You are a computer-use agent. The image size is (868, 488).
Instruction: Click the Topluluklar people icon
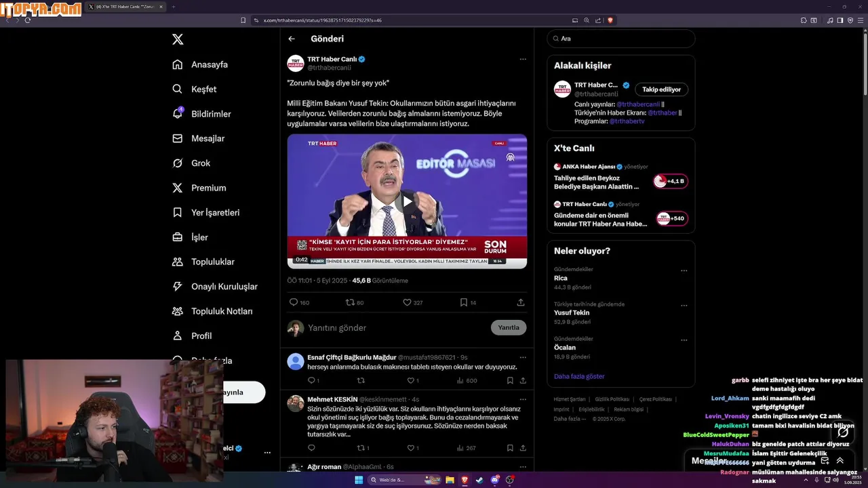178,262
